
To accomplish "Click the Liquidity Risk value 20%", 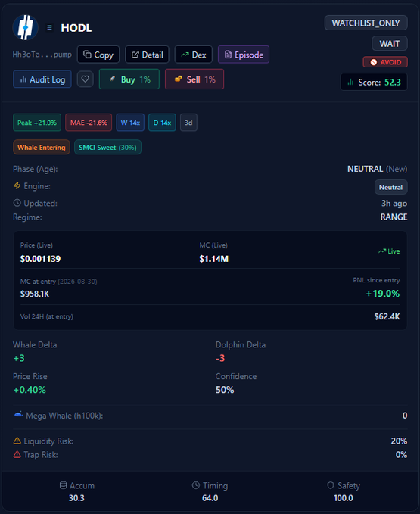I will (x=399, y=441).
